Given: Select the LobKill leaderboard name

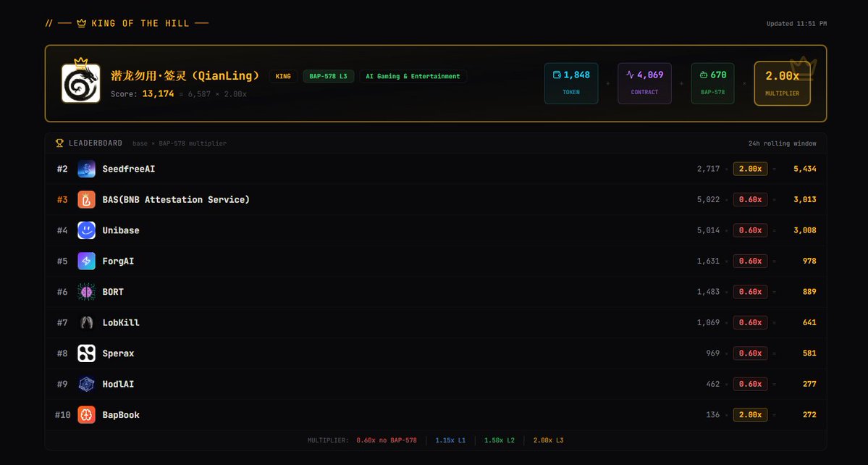Looking at the screenshot, I should tap(121, 322).
